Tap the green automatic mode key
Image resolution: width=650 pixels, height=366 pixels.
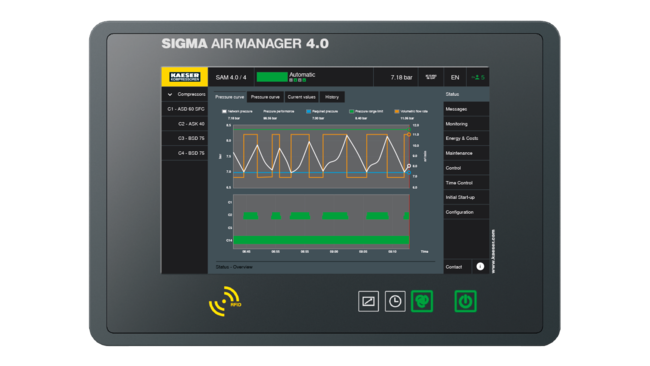coord(422,301)
